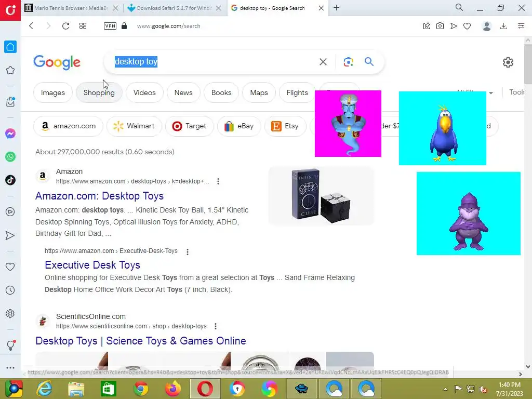Open Firefox from taskbar

pos(172,389)
